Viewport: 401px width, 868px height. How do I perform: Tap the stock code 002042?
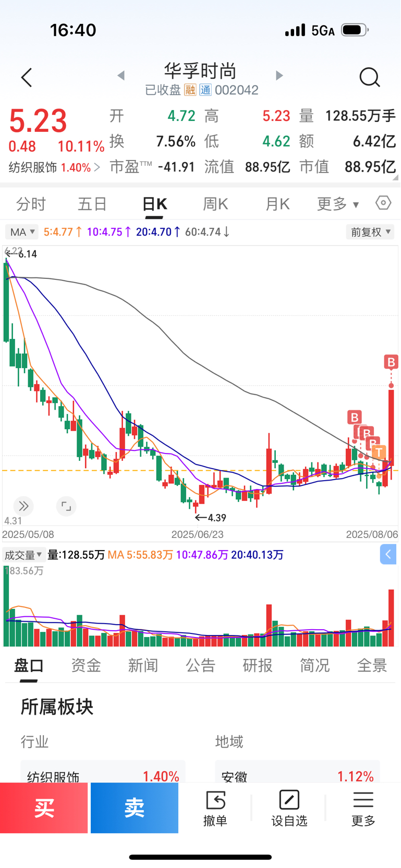pos(237,90)
